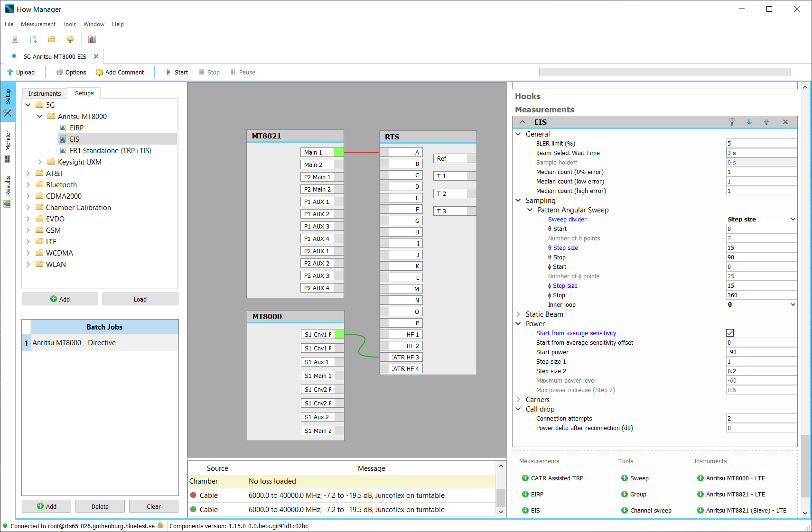The image size is (812, 532).
Task: Expand the Carriers section
Action: [518, 399]
